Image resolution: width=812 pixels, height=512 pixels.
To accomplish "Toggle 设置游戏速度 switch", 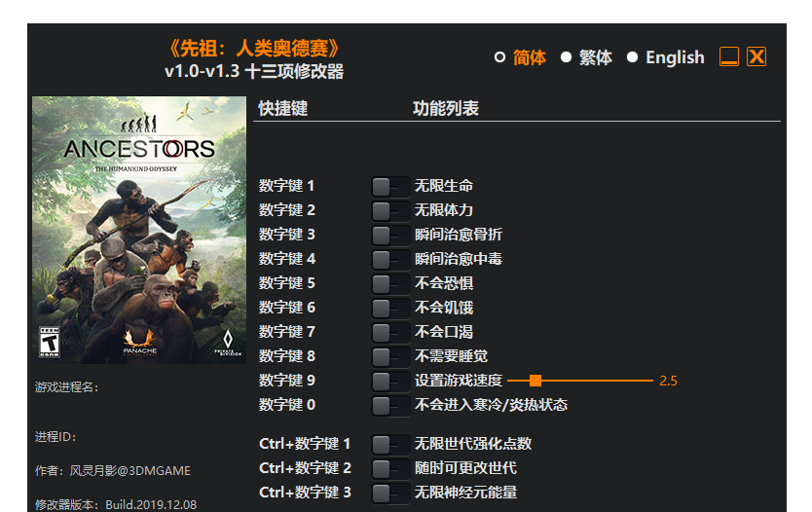I will [x=390, y=381].
